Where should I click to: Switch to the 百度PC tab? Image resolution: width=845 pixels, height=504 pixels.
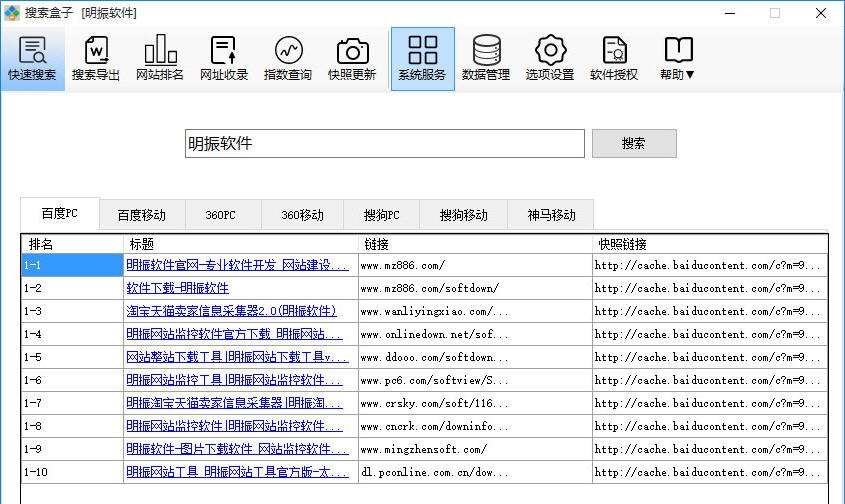[x=60, y=214]
